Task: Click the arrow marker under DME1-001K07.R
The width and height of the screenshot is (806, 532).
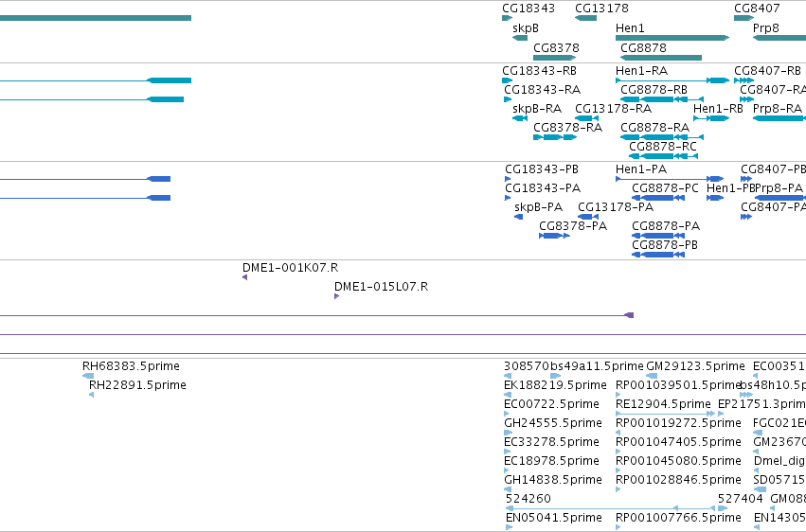Action: (244, 277)
